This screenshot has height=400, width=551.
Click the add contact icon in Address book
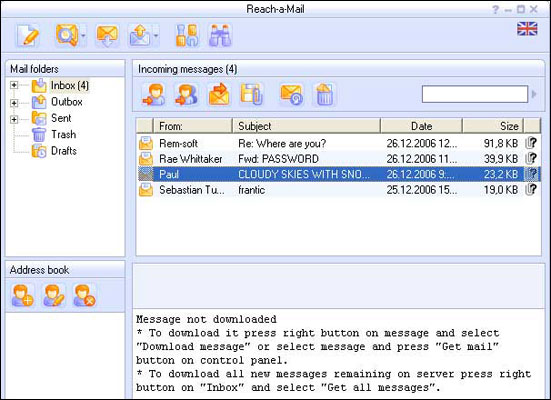coord(22,295)
